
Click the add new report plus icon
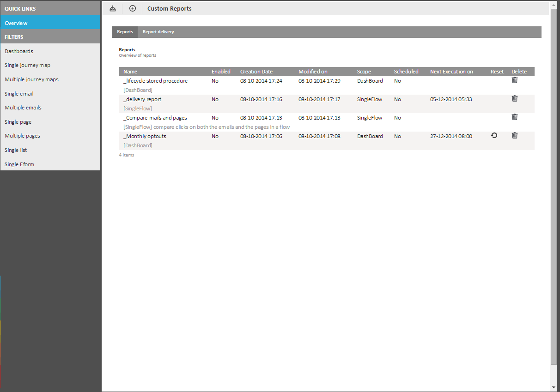[133, 8]
